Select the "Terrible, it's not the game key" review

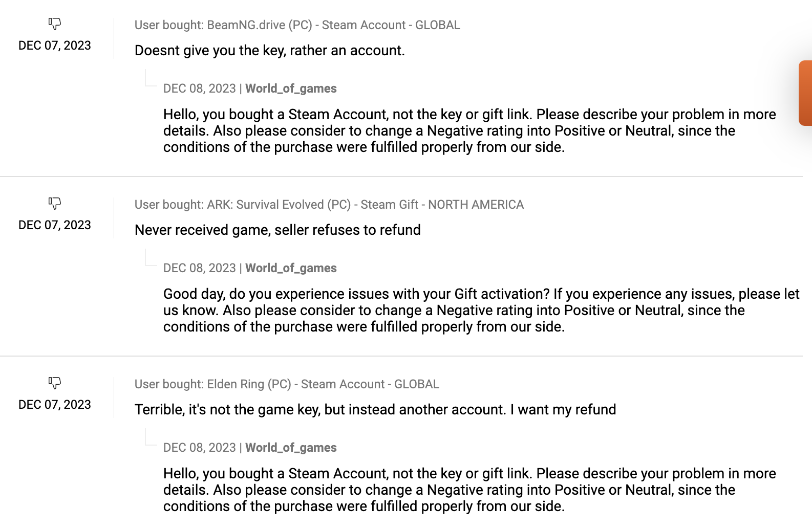coord(375,410)
